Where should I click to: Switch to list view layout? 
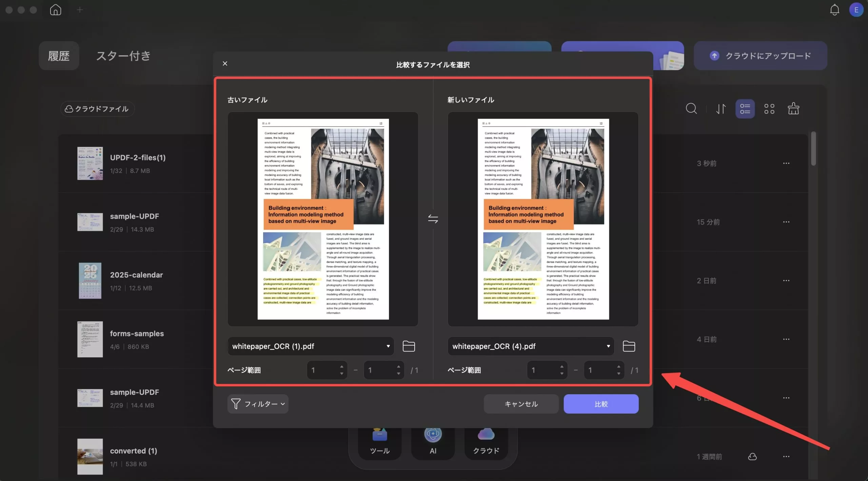tap(745, 109)
